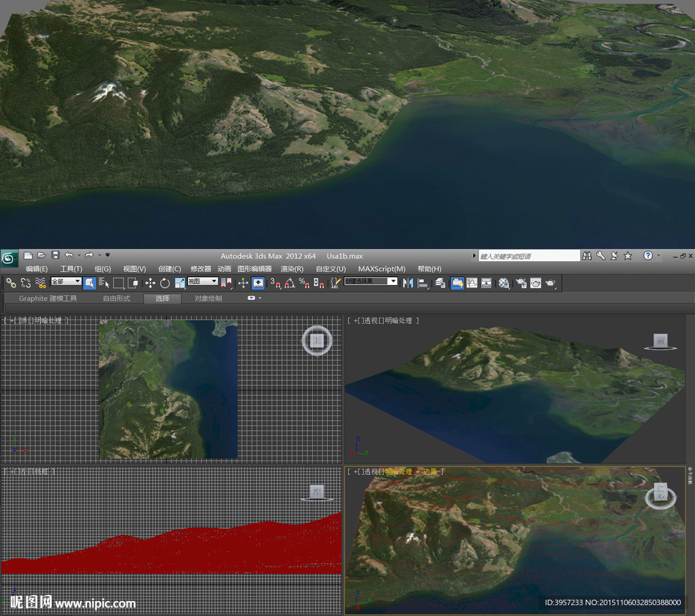Open the 渲染(R) menu
This screenshot has height=616, width=695.
tap(292, 269)
